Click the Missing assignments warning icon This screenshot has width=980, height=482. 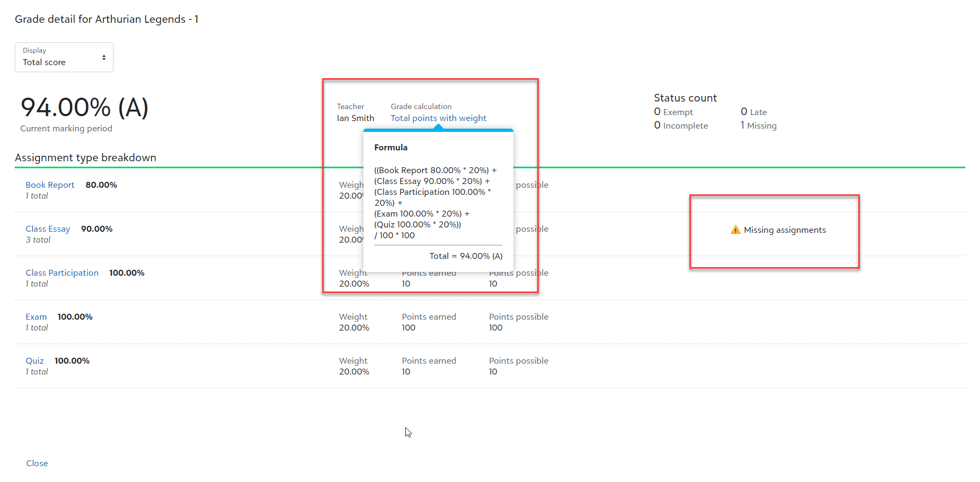pyautogui.click(x=736, y=230)
